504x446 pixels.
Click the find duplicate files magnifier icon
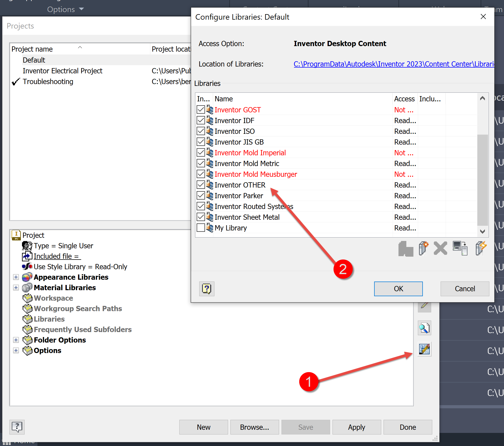coord(424,328)
